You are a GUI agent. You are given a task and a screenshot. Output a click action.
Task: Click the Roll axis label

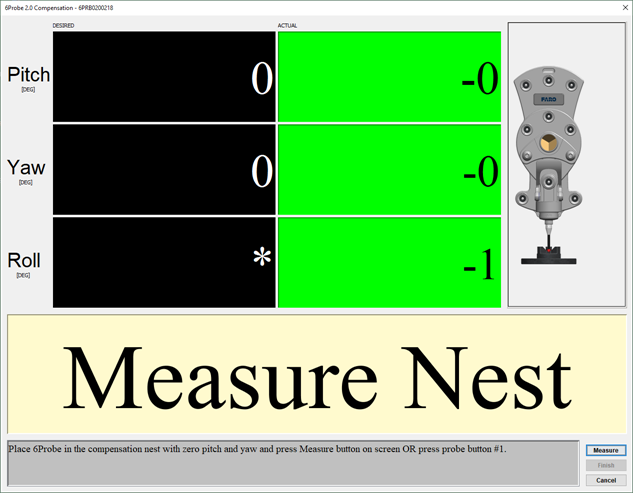(24, 260)
